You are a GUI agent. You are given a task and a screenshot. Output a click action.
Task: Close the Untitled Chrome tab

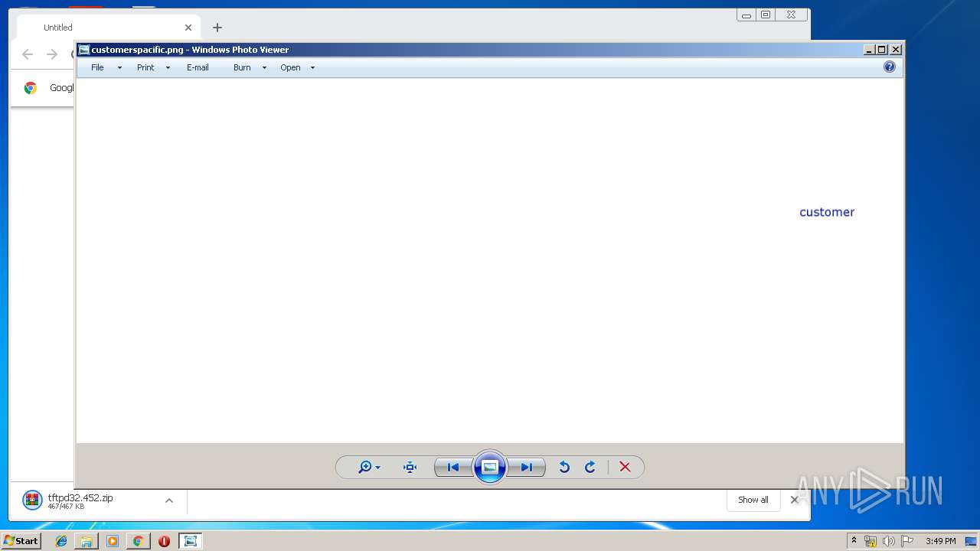188,28
